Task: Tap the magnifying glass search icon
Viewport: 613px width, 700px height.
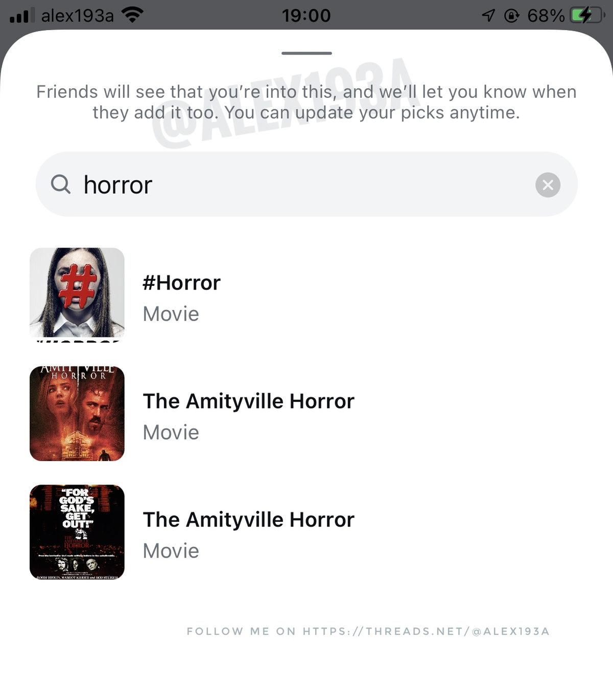Action: (61, 184)
